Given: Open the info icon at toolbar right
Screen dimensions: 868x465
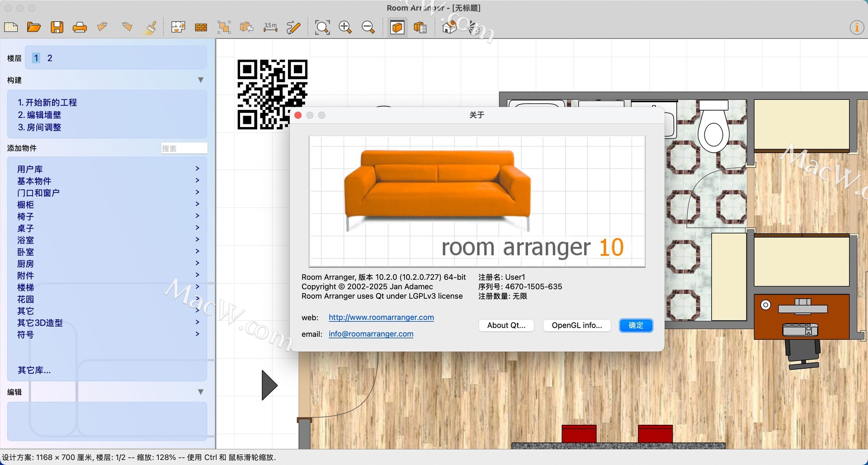Looking at the screenshot, I should pyautogui.click(x=856, y=28).
